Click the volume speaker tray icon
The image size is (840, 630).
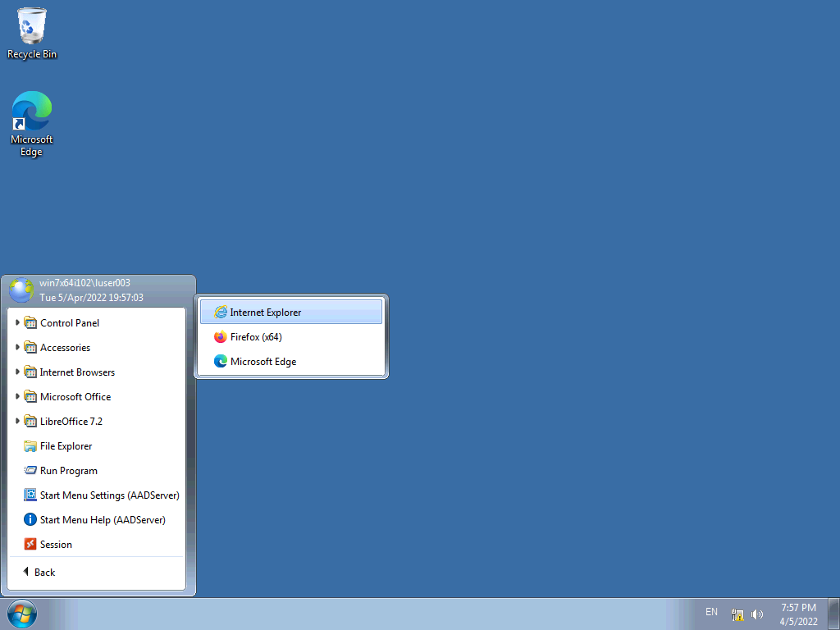(757, 614)
